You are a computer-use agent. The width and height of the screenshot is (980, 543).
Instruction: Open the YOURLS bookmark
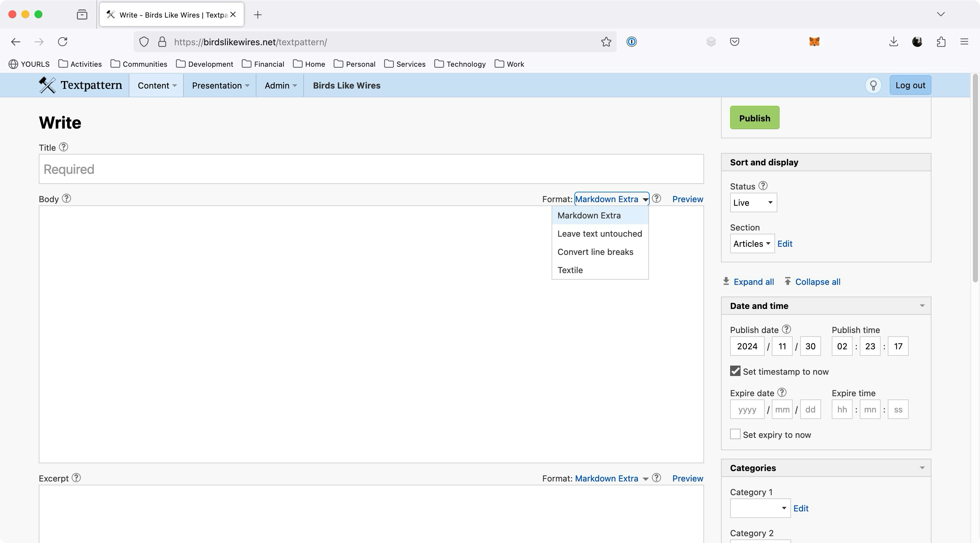tap(29, 64)
